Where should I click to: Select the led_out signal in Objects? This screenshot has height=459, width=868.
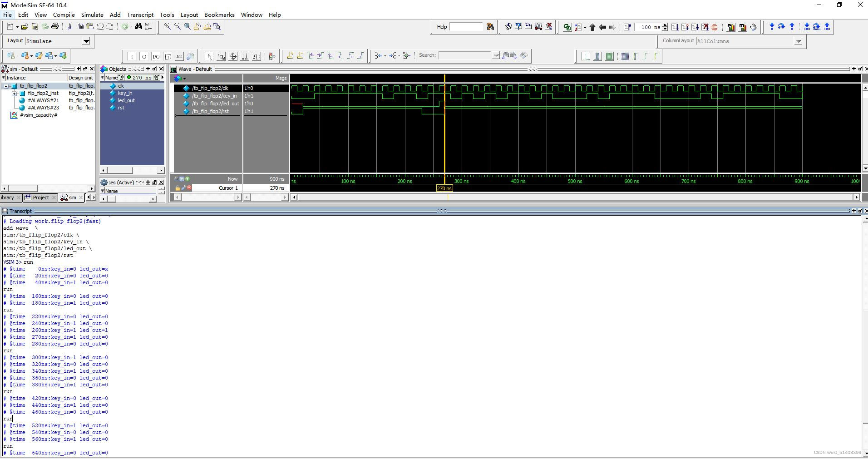[126, 100]
